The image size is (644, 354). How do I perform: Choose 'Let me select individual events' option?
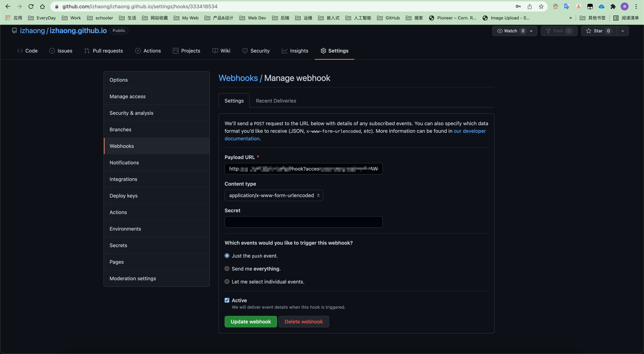click(x=227, y=282)
